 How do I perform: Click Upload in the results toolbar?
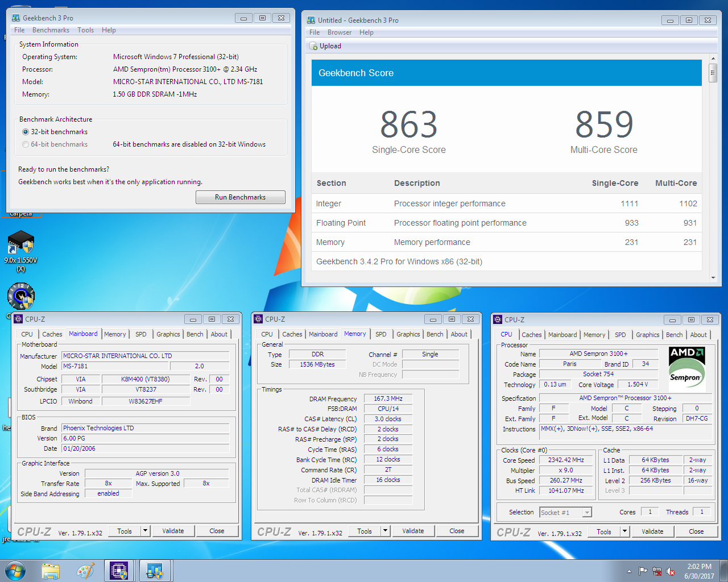(x=325, y=46)
